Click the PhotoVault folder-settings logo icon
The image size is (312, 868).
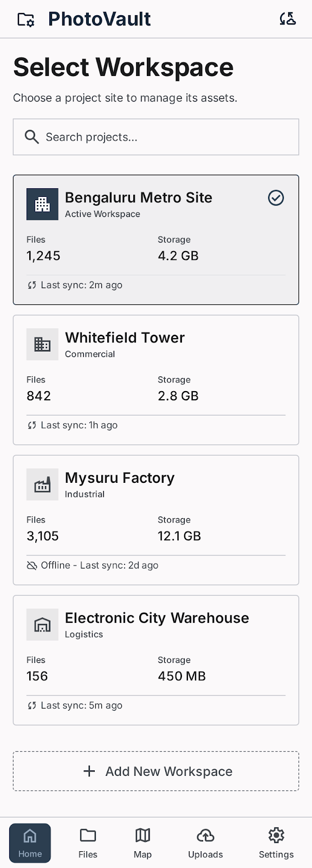26,20
